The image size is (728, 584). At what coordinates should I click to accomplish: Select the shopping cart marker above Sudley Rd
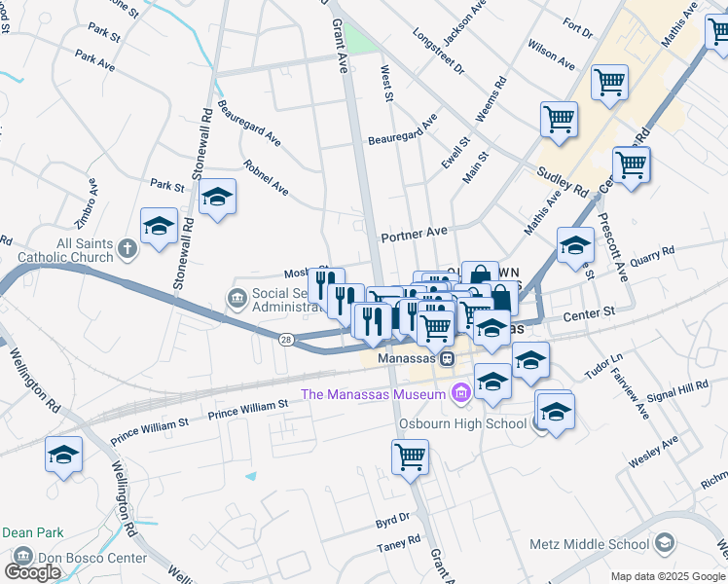point(559,122)
